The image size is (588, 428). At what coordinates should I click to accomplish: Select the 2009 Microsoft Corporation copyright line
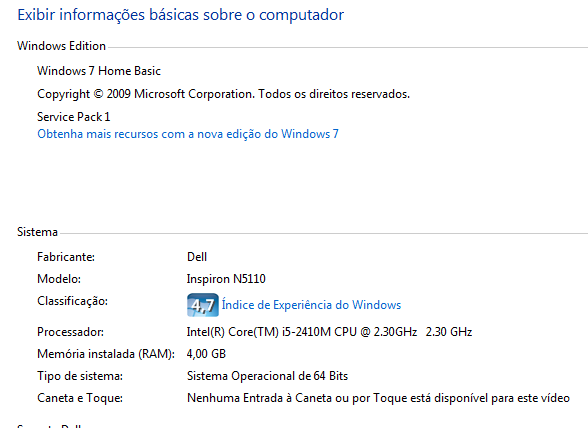tap(224, 94)
